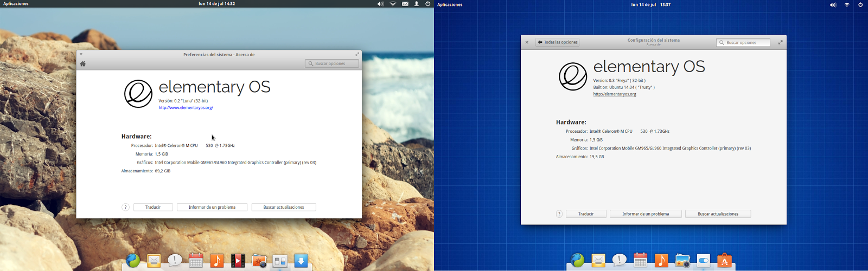Click Built on: Ubuntu 14.04 text
This screenshot has height=271, width=868.
point(624,87)
